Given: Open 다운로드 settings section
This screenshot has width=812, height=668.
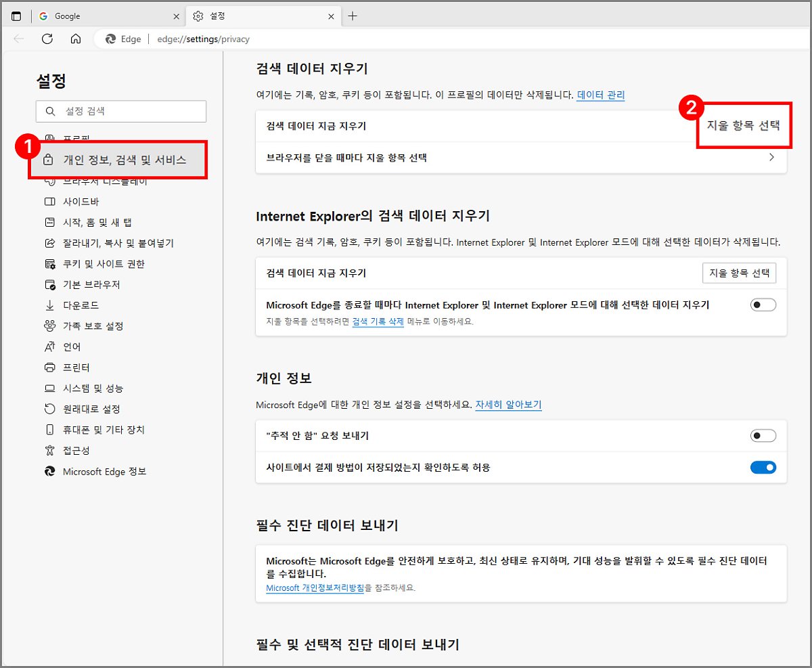Looking at the screenshot, I should (x=81, y=305).
